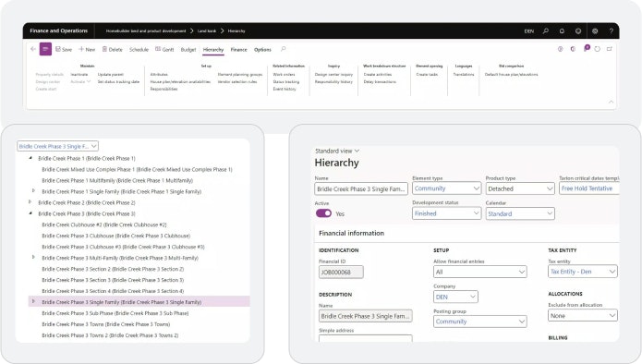Open the help question mark

tap(611, 31)
